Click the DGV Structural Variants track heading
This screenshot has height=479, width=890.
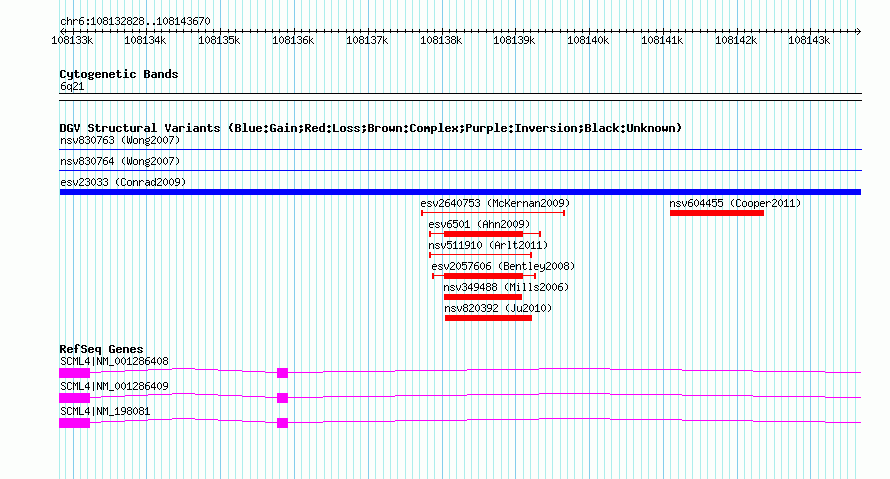coord(370,128)
